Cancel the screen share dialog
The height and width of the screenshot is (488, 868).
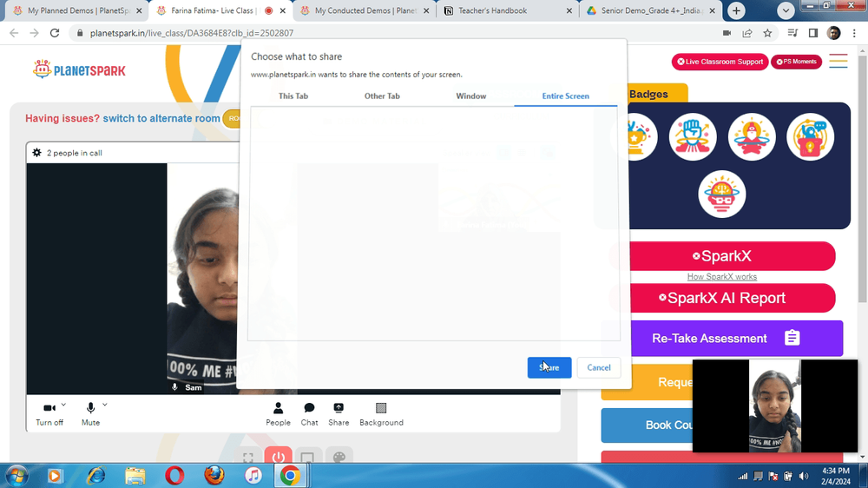tap(598, 368)
